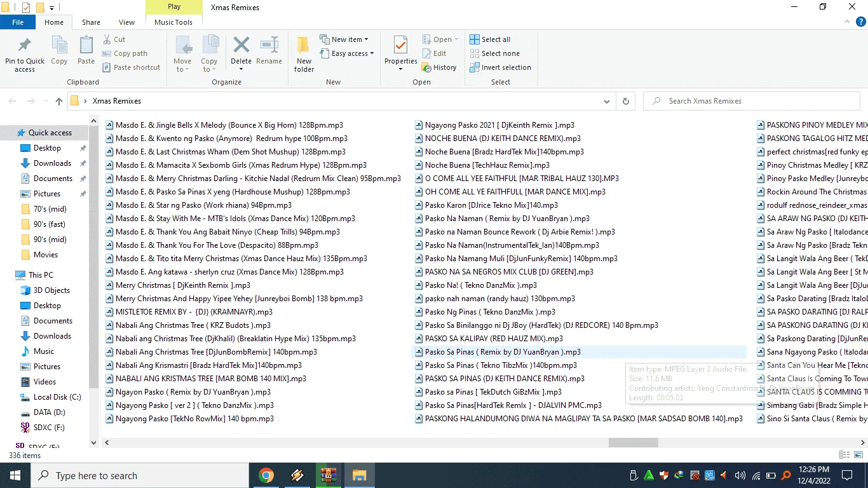Switch to Large icons view in the status bar

point(858,455)
